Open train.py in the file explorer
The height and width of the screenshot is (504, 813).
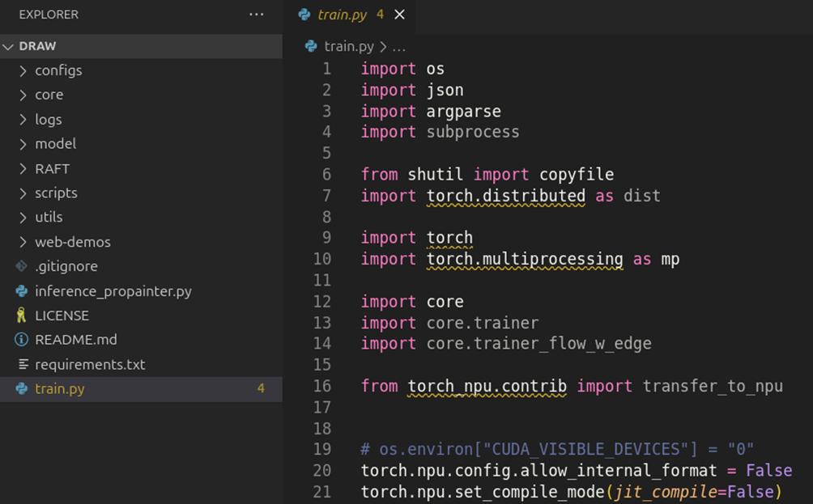pyautogui.click(x=60, y=389)
